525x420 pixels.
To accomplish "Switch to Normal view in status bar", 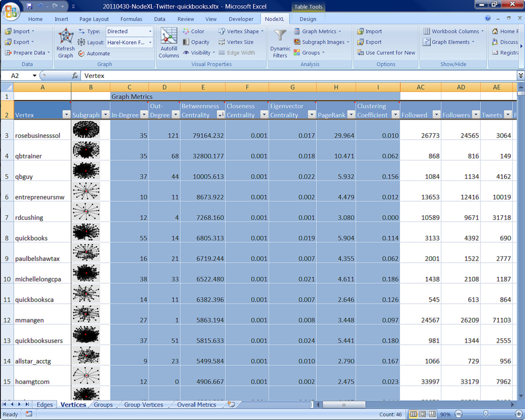I will point(414,414).
